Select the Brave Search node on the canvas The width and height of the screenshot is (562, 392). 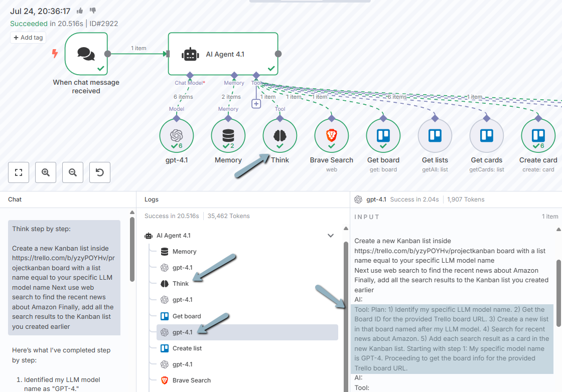coord(332,136)
